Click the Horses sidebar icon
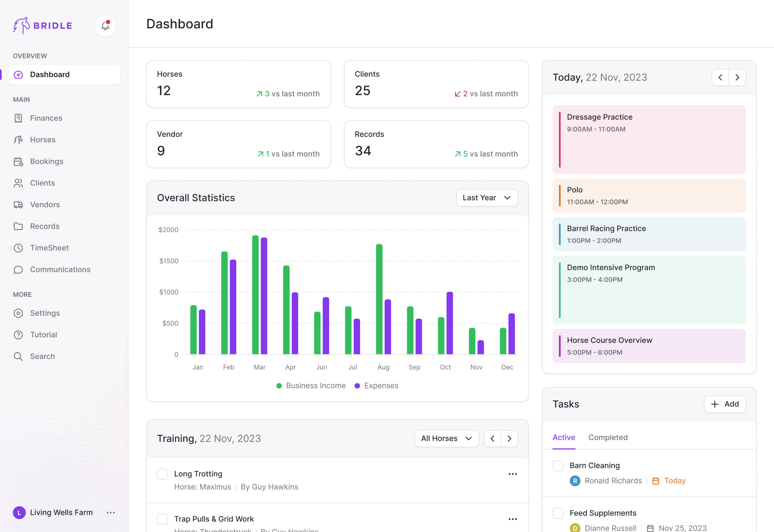 click(x=18, y=140)
